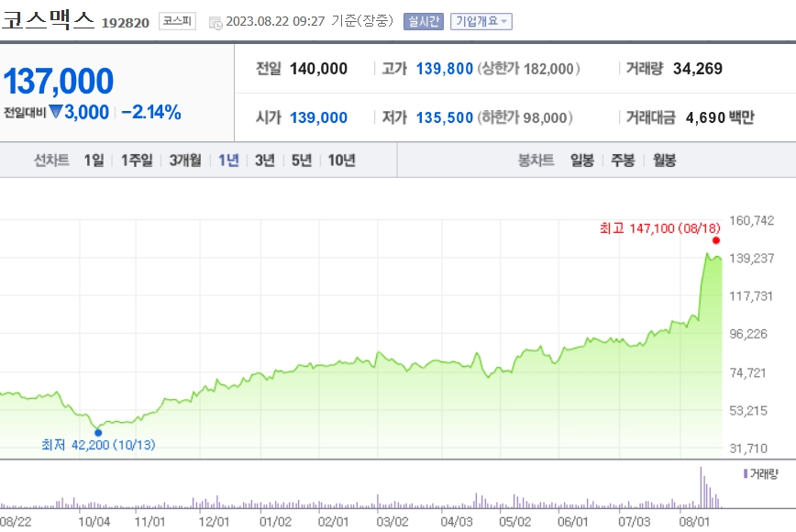The height and width of the screenshot is (532, 796).
Task: Click the red 최고 high point marker
Action: click(x=716, y=240)
